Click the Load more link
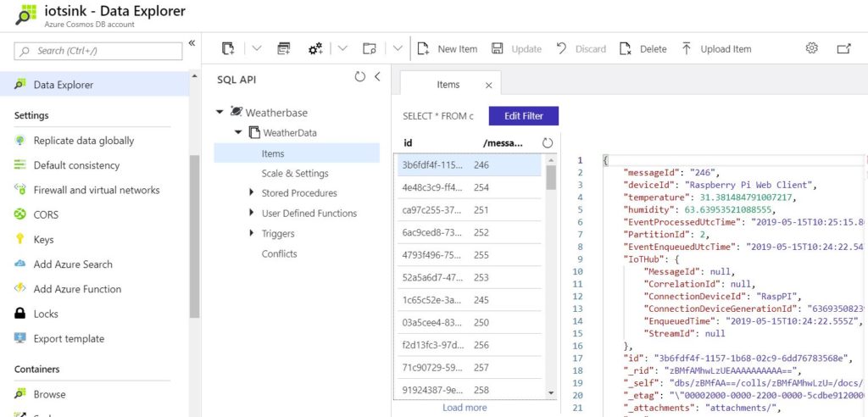This screenshot has width=868, height=417. coord(465,408)
